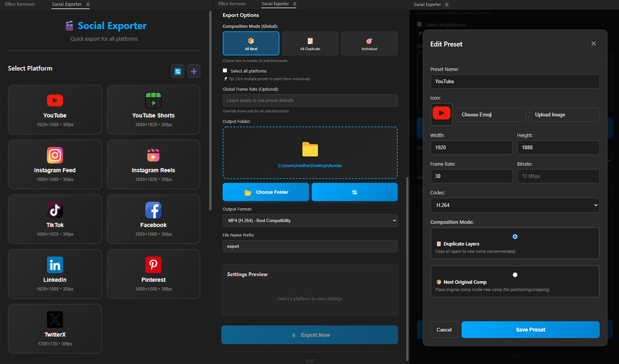The width and height of the screenshot is (619, 364).
Task: Check Select all platforms in Export Options
Action: [x=225, y=71]
